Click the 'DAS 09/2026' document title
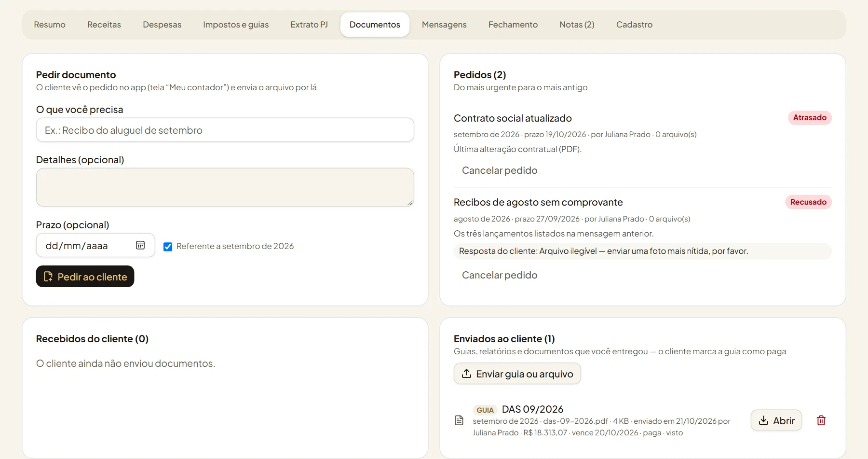The image size is (868, 459). coord(532,409)
